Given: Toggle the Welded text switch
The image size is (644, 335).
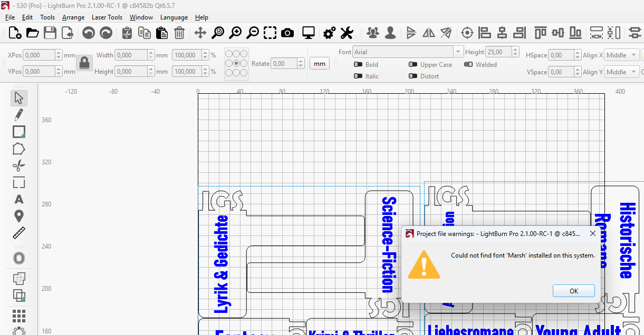Looking at the screenshot, I should pos(468,65).
